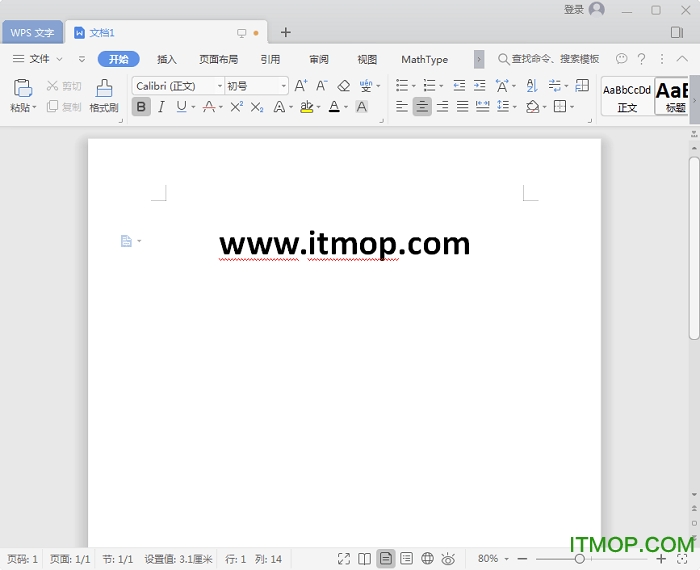Toggle page layout view in status bar

pyautogui.click(x=386, y=558)
